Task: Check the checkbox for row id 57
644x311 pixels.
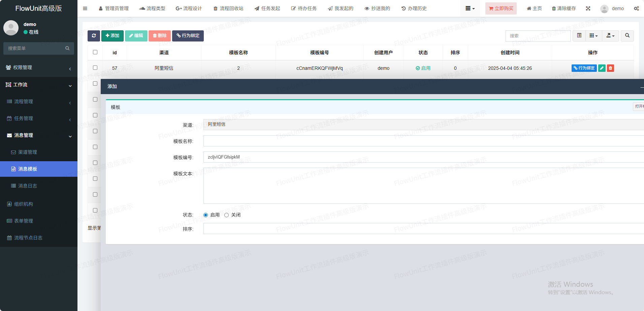Action: 95,68
